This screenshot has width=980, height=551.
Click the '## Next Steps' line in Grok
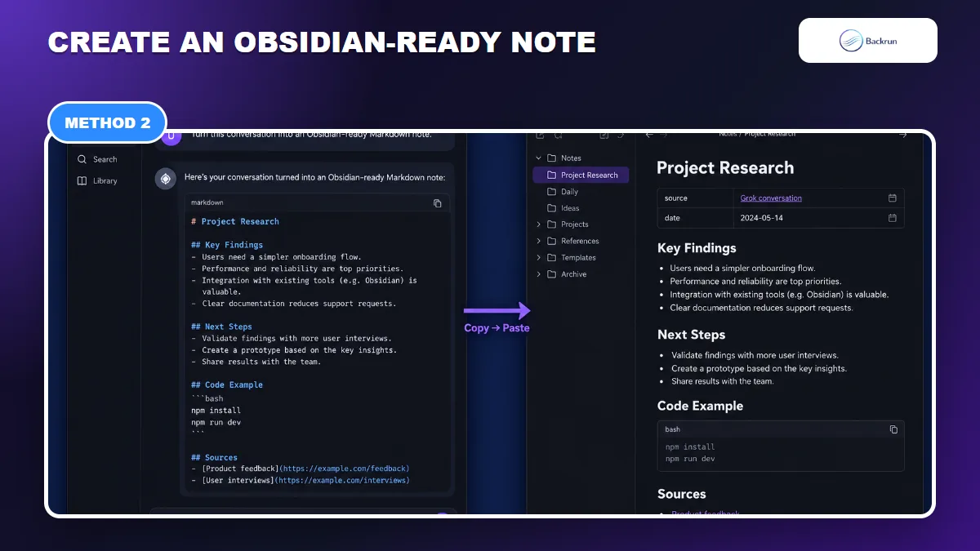221,327
